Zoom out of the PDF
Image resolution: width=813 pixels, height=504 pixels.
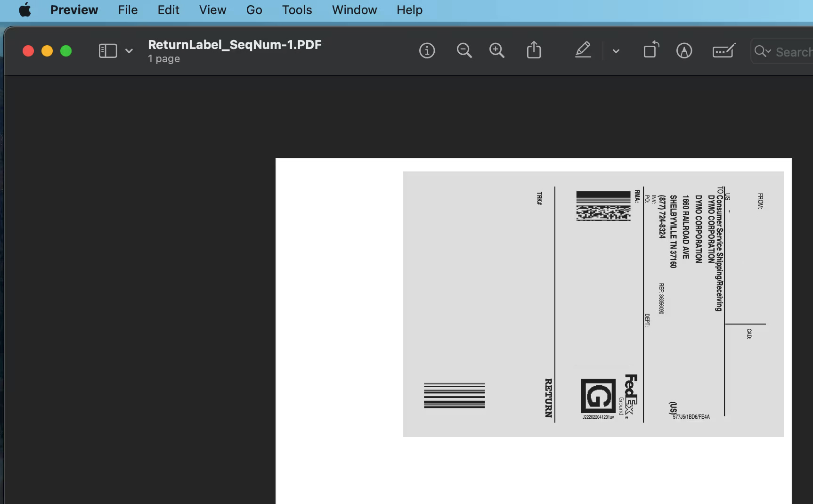464,50
